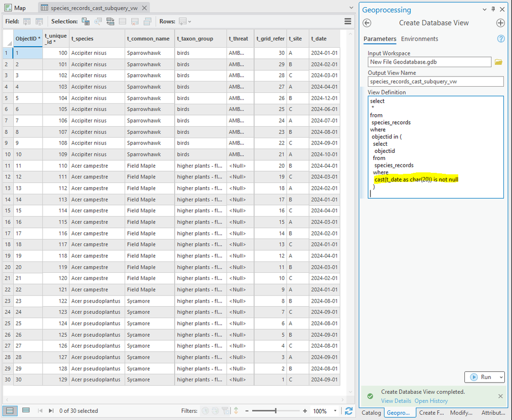Select the species_records_cast_subquery_vw tab
Screen dimensions: 512x420
click(x=94, y=8)
